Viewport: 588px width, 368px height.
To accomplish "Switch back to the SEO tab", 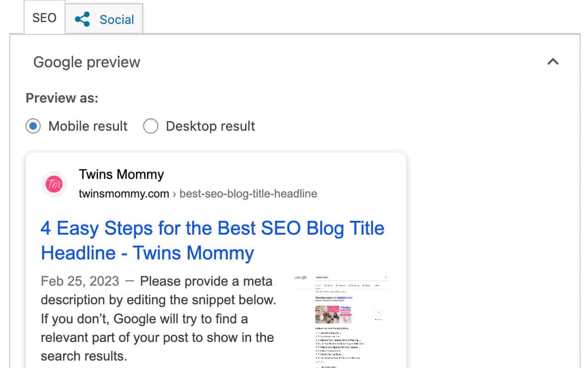I will (44, 17).
